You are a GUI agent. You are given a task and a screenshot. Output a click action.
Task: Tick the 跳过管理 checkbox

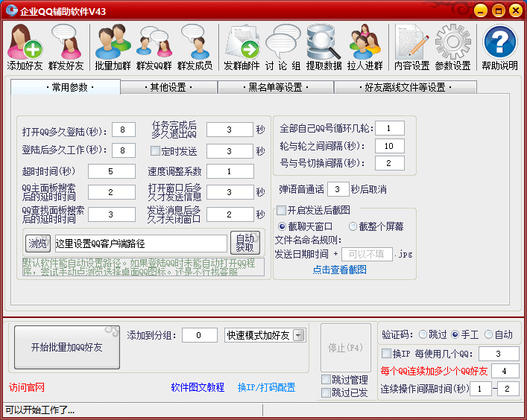tap(326, 380)
